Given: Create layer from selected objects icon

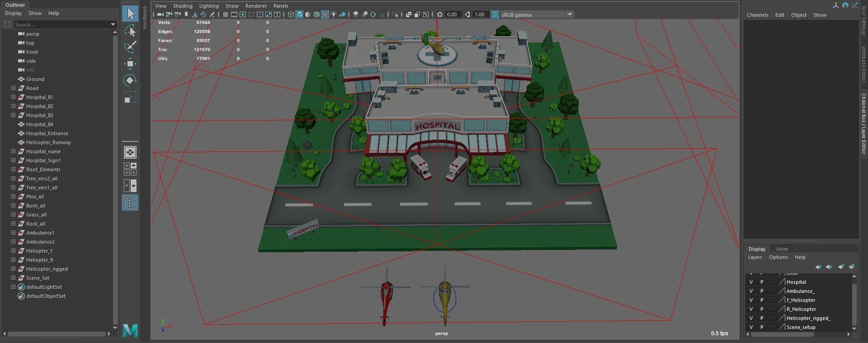Looking at the screenshot, I should tap(852, 267).
